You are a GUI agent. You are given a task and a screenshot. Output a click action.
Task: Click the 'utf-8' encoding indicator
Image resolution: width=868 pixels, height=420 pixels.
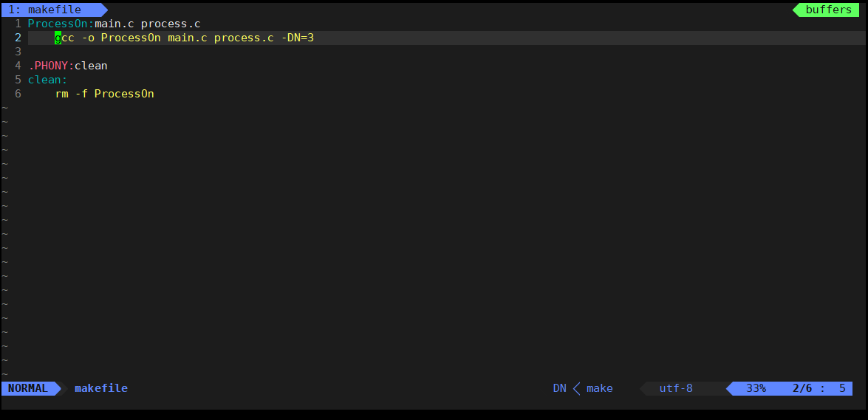(x=676, y=388)
